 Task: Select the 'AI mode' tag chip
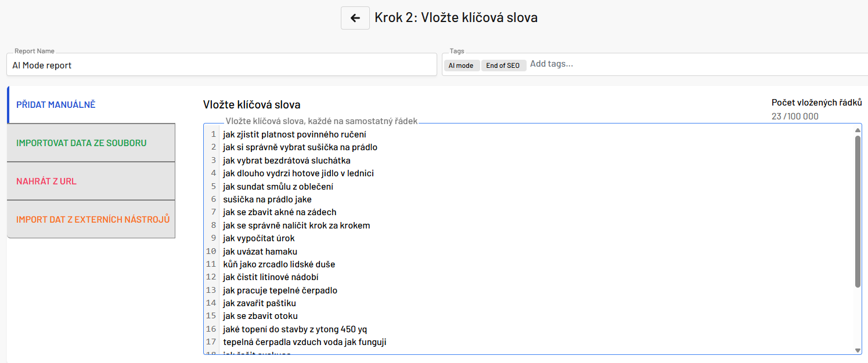(461, 65)
